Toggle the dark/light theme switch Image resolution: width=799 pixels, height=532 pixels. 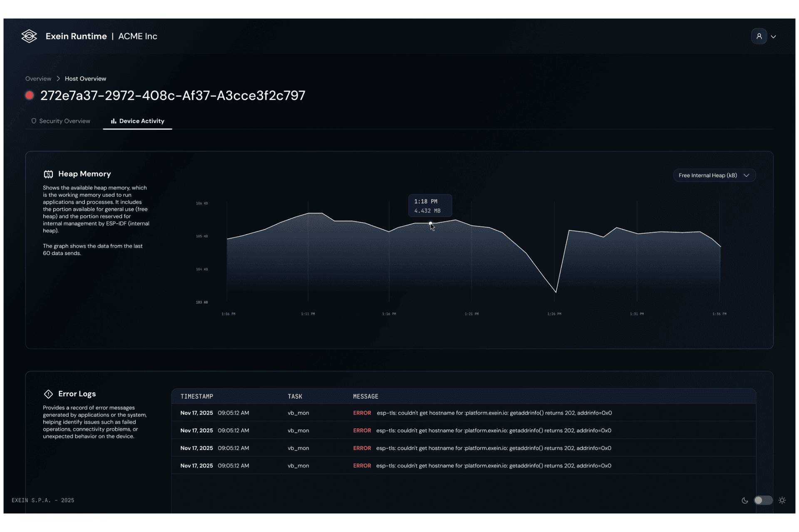click(763, 500)
